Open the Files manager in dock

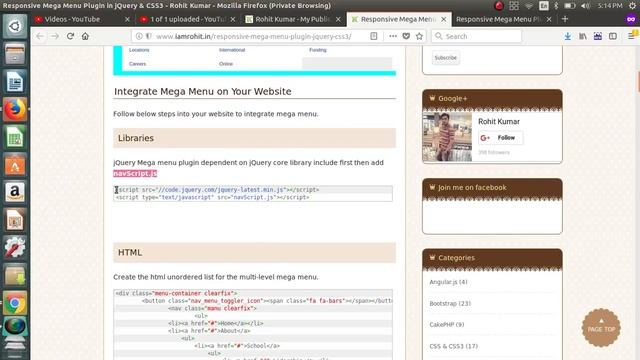15,54
